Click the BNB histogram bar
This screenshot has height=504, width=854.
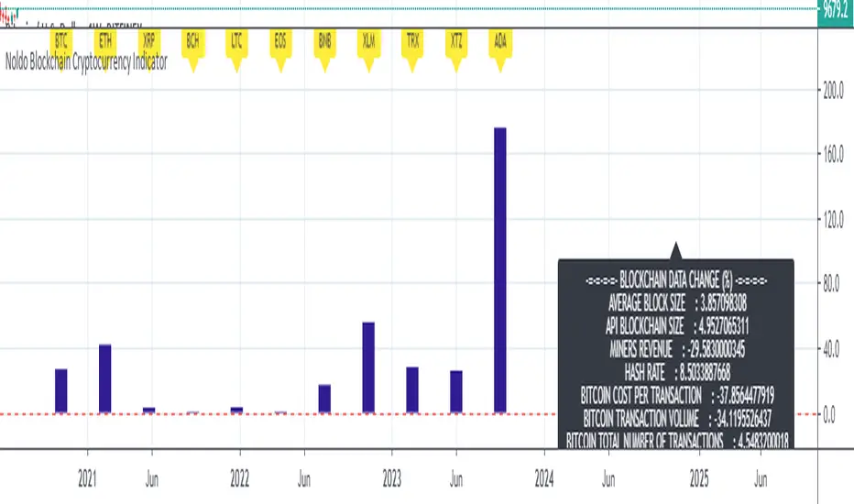(324, 399)
